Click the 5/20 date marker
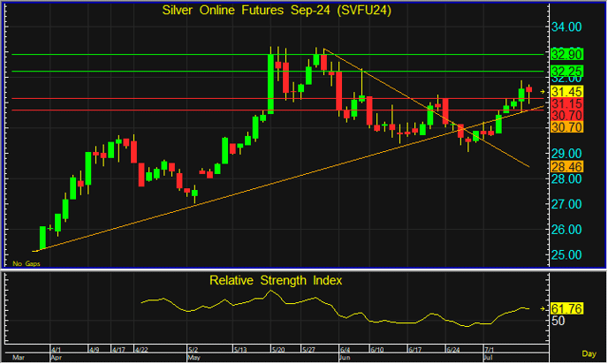Viewport: 608px width, 364px height. (x=278, y=350)
